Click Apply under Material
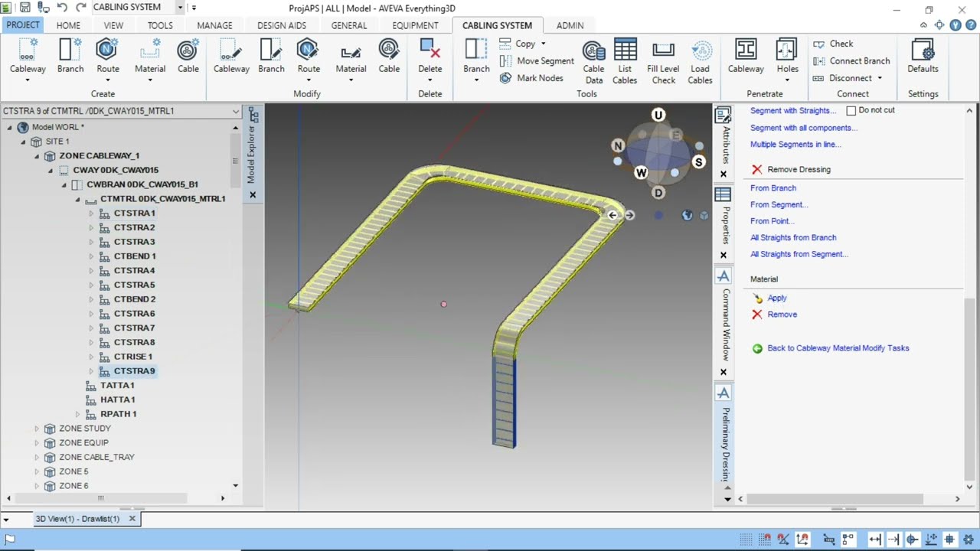980x551 pixels. click(x=777, y=298)
